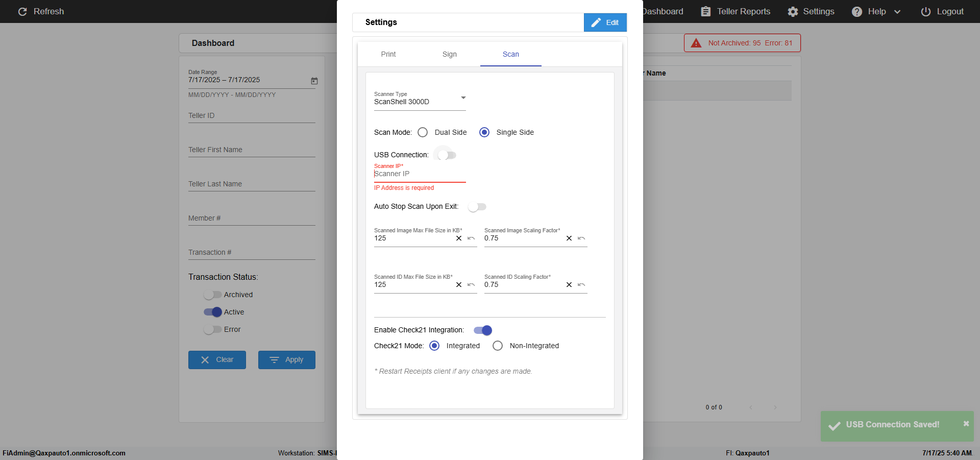
Task: Click the Logout power icon
Action: coord(926,11)
